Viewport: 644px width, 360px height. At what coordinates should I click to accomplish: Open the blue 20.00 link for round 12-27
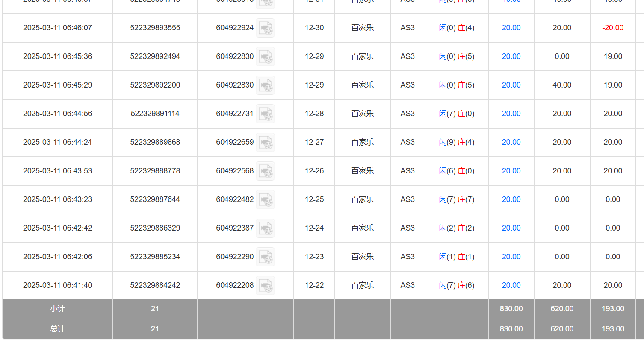tap(511, 142)
